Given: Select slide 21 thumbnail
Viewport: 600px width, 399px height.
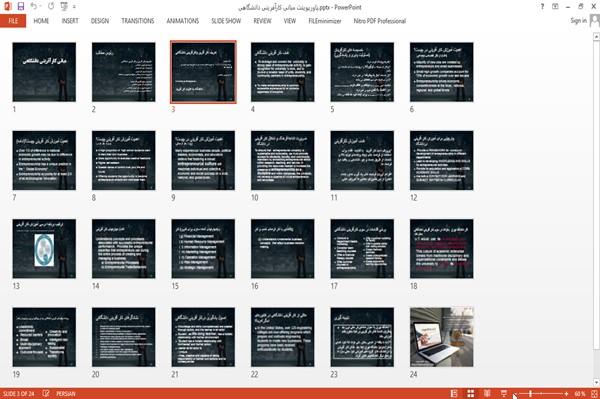Looking at the screenshot, I should 203,337.
